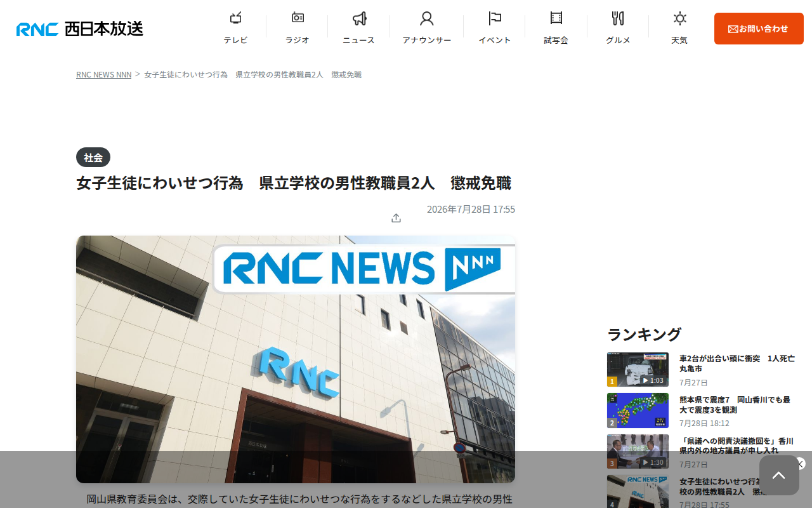Image resolution: width=812 pixels, height=508 pixels.
Task: Select the ラジオ menu label
Action: click(x=298, y=40)
